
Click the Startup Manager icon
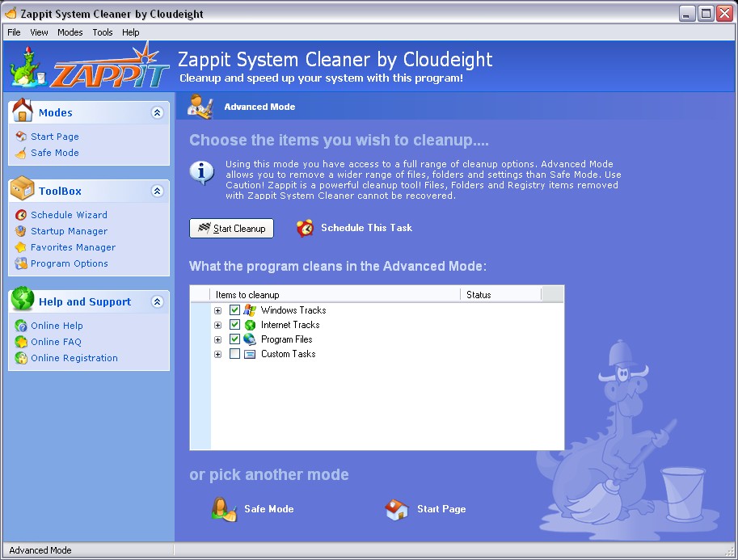(x=21, y=231)
